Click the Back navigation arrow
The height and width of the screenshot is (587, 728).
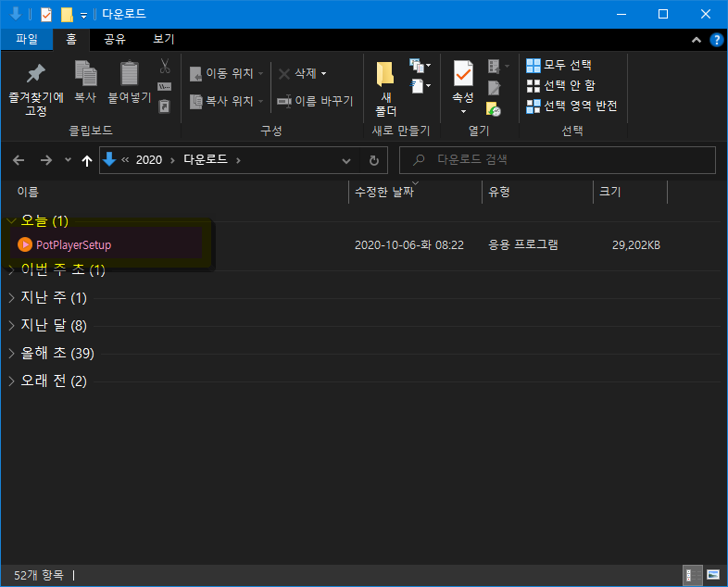(19, 160)
